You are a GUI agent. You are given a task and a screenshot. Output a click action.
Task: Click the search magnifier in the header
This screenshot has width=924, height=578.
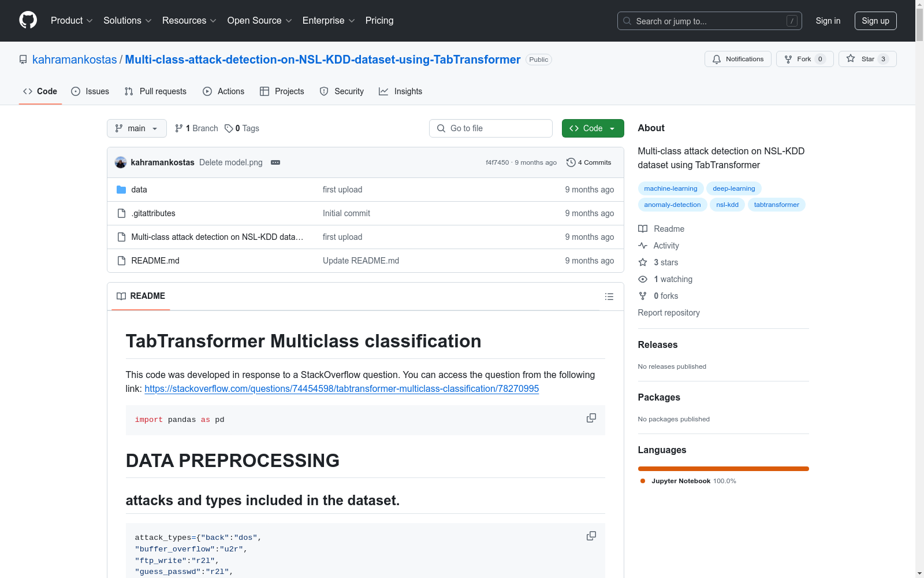627,21
